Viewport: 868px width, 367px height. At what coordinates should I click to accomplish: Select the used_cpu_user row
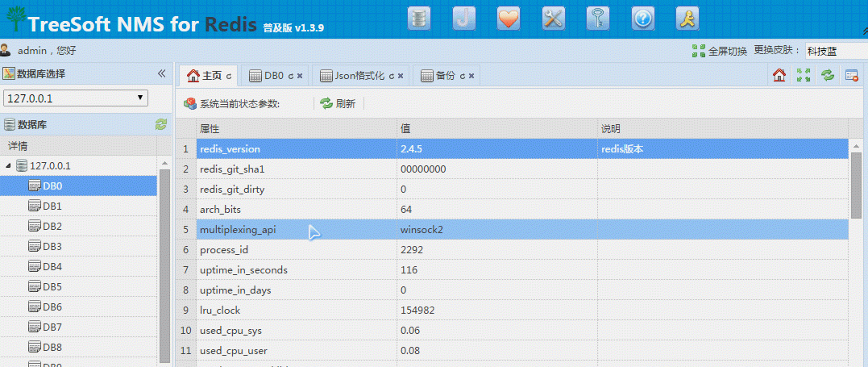tap(512, 350)
